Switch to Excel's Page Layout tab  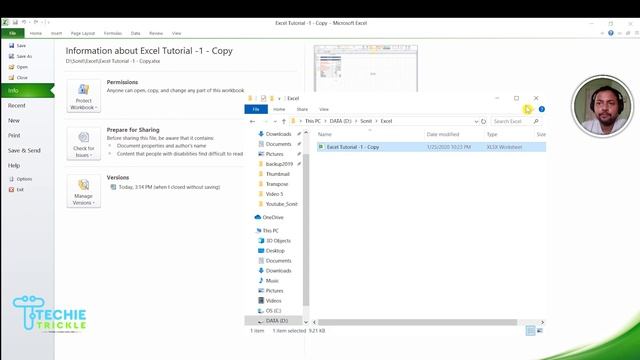click(83, 33)
